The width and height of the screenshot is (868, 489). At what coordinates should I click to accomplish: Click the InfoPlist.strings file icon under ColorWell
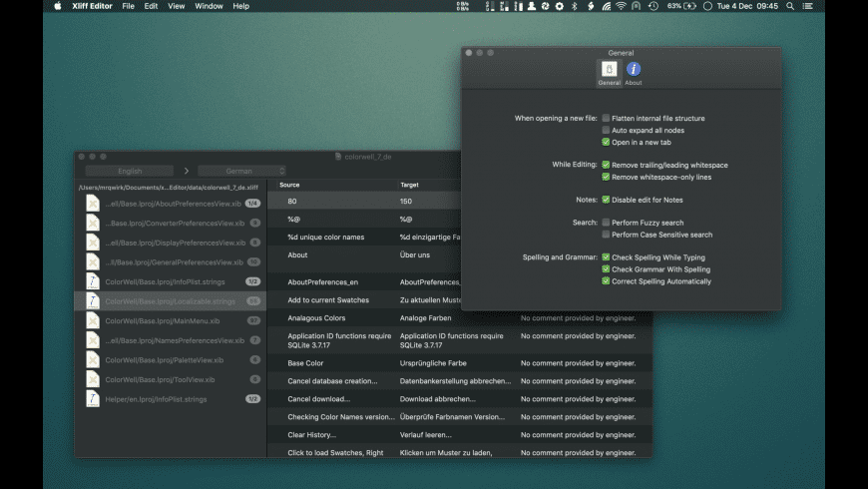[92, 281]
